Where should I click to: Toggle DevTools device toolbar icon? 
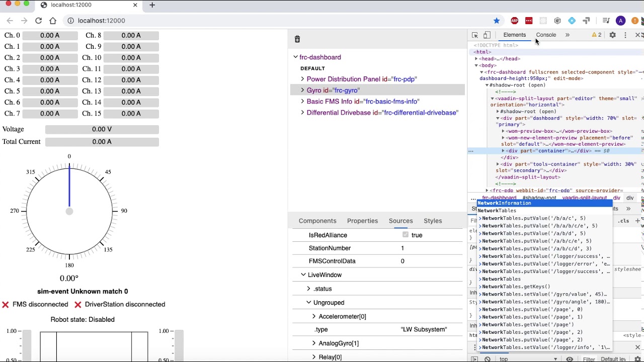coord(487,35)
